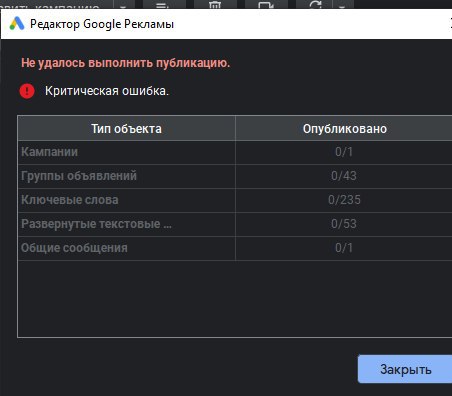Screen dimensions: 452x396
Task: Click the Google Ads Editor logo icon
Action: click(17, 24)
